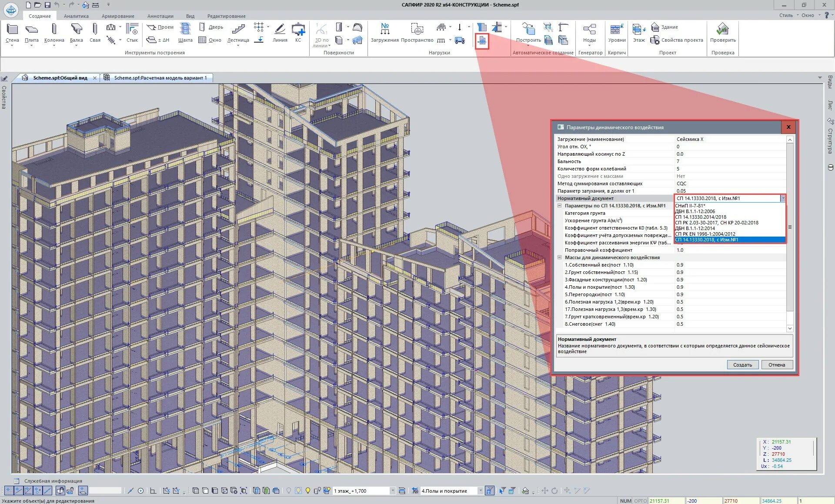
Task: Collapse Массы для динамического воздействия group
Action: [x=560, y=257]
